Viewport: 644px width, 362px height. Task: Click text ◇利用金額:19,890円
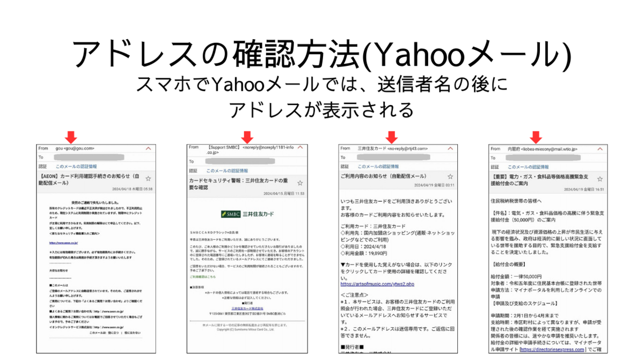[x=363, y=253]
